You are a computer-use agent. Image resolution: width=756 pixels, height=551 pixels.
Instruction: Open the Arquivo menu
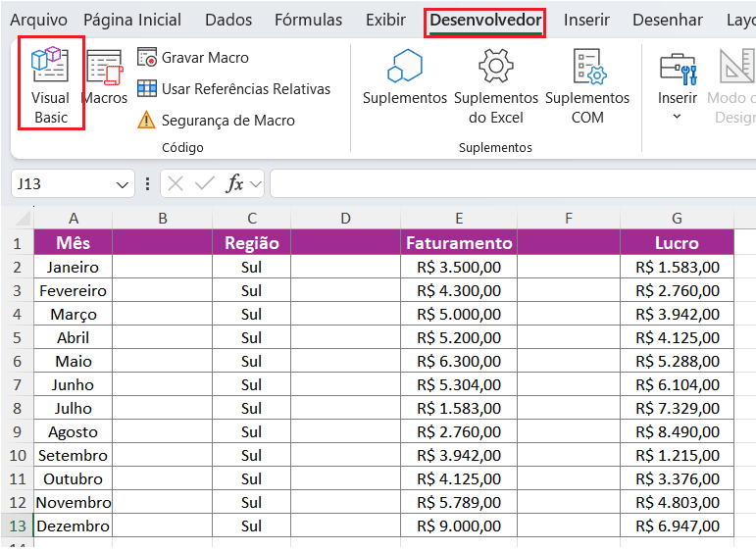[x=38, y=20]
